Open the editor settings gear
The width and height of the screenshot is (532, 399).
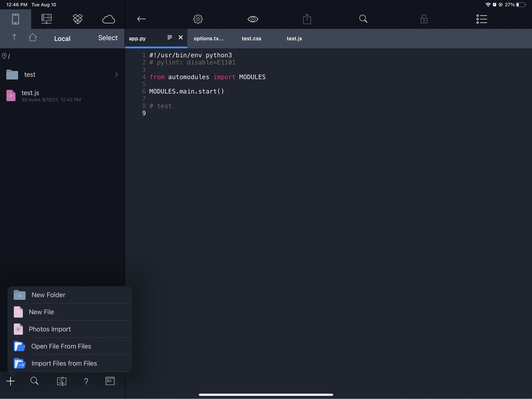198,19
